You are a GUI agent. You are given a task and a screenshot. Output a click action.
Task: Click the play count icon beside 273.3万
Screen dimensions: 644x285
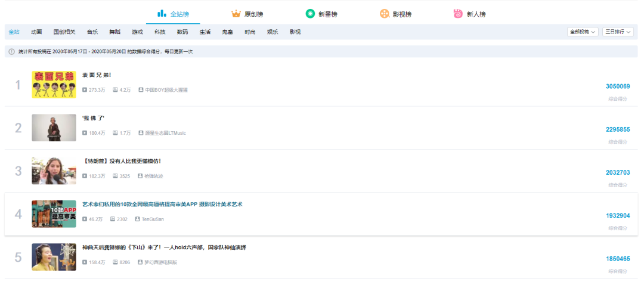(x=85, y=90)
